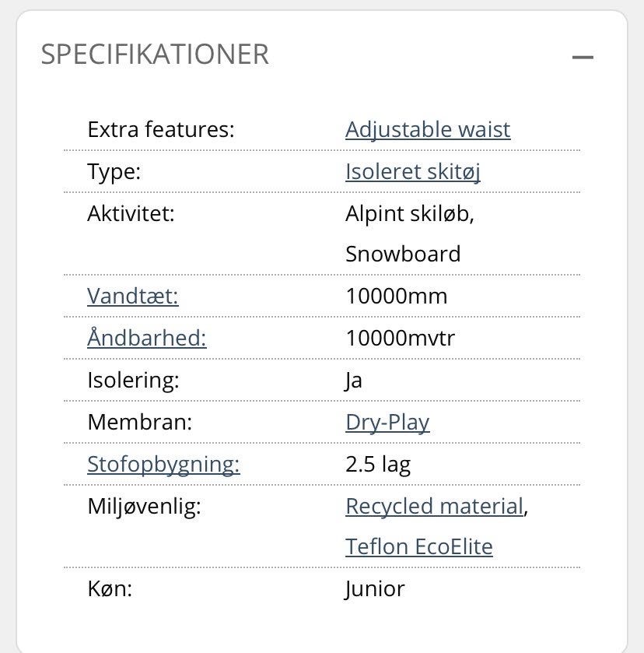Click the Snowboard activity value

[403, 255]
